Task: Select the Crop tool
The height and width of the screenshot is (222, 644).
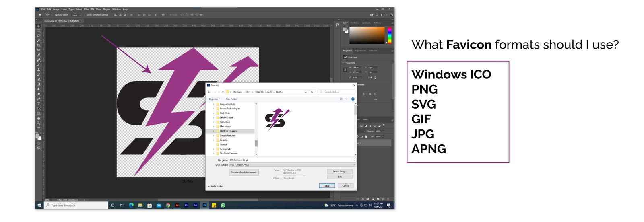Action: (39, 45)
